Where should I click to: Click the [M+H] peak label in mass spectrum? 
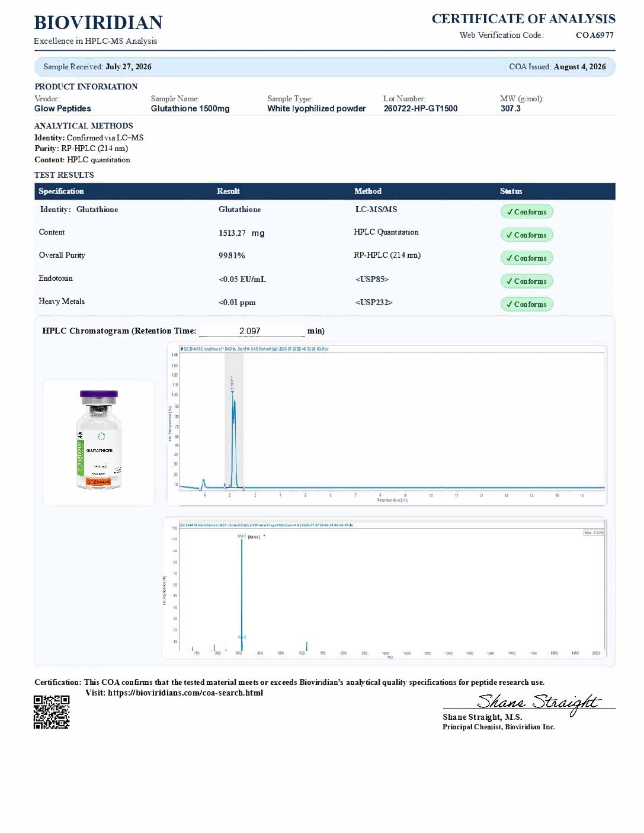(254, 537)
